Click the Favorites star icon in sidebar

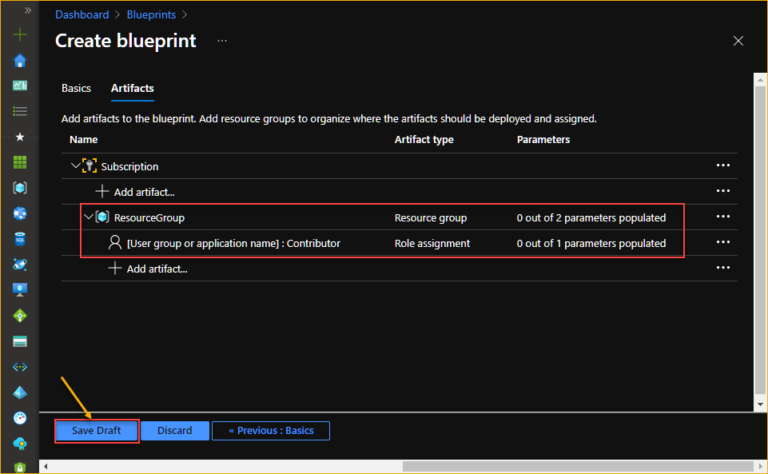pyautogui.click(x=20, y=136)
